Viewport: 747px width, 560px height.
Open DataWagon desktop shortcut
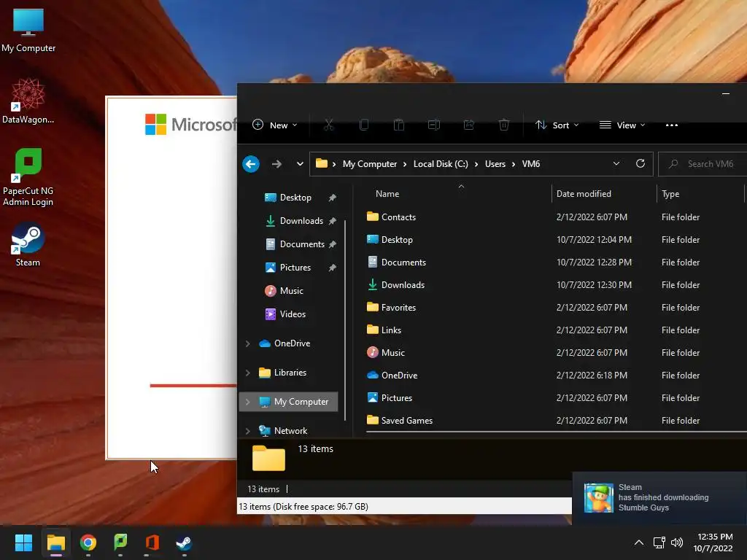tap(28, 101)
